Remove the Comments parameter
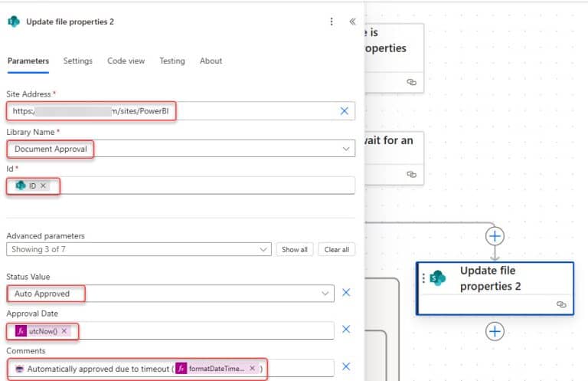This screenshot has height=381, width=588. point(346,366)
